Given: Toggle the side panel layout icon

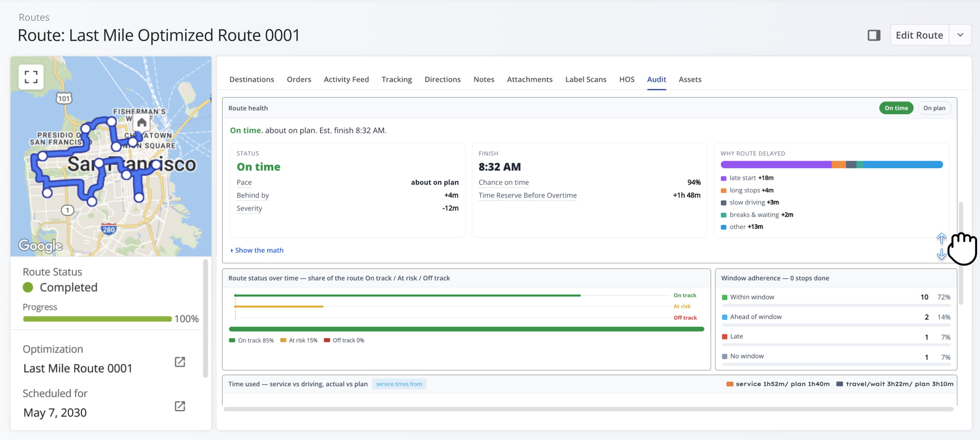Looking at the screenshot, I should pos(874,35).
